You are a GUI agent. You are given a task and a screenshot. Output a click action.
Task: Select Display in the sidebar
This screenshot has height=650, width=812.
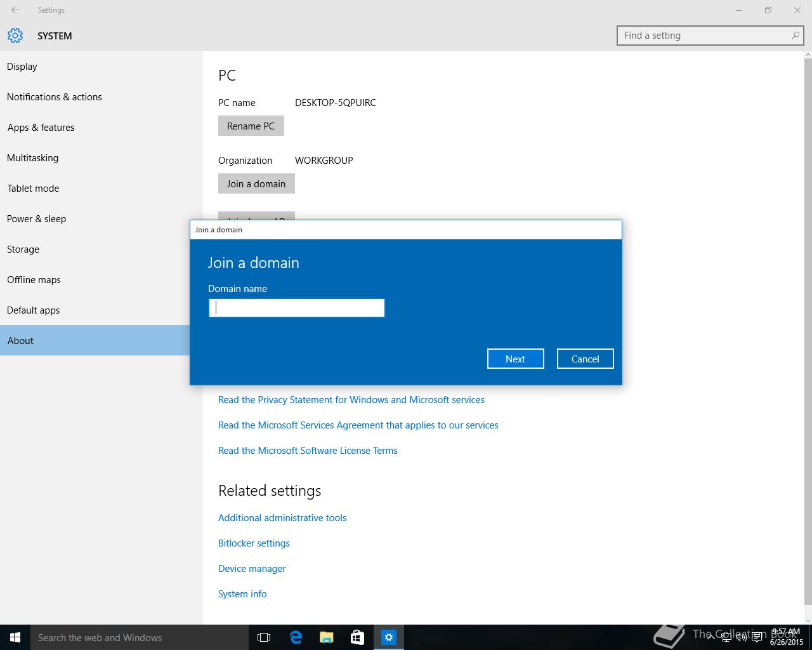click(22, 67)
